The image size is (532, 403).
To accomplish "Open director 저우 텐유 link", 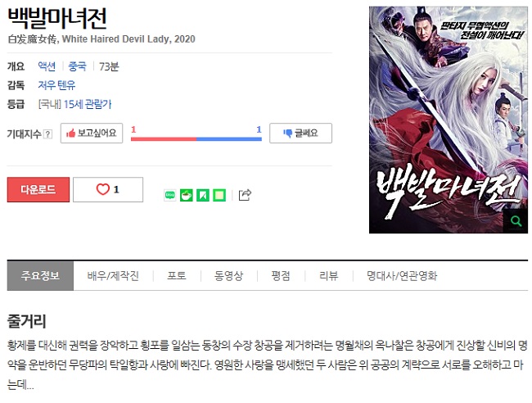I will (56, 85).
